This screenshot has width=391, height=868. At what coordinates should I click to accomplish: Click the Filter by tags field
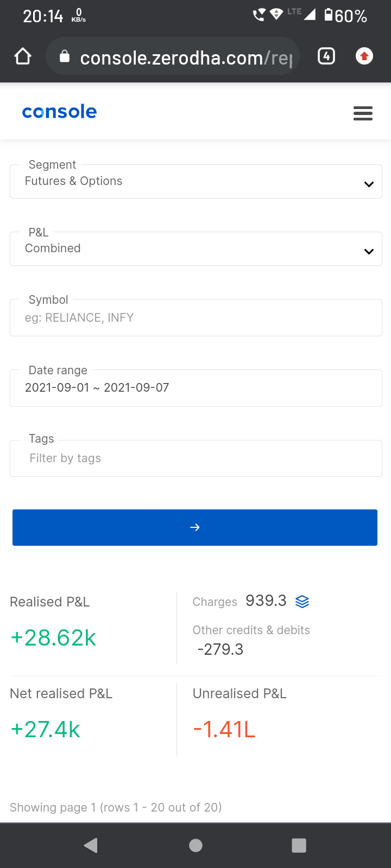point(195,458)
